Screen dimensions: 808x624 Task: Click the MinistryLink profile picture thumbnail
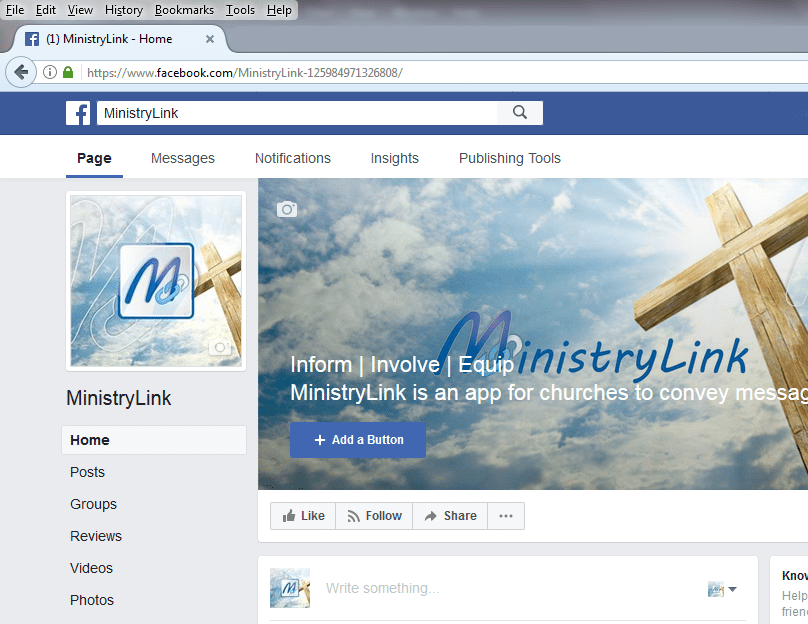coord(156,281)
